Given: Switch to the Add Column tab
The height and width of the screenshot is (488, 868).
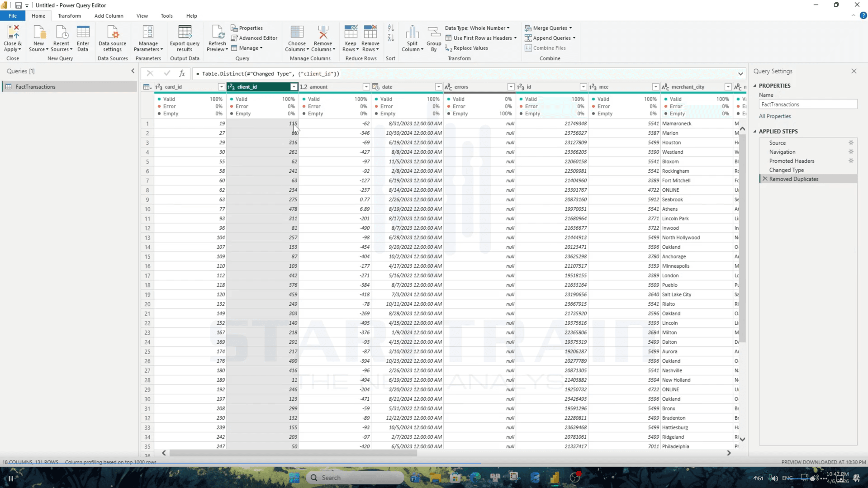Looking at the screenshot, I should [109, 16].
